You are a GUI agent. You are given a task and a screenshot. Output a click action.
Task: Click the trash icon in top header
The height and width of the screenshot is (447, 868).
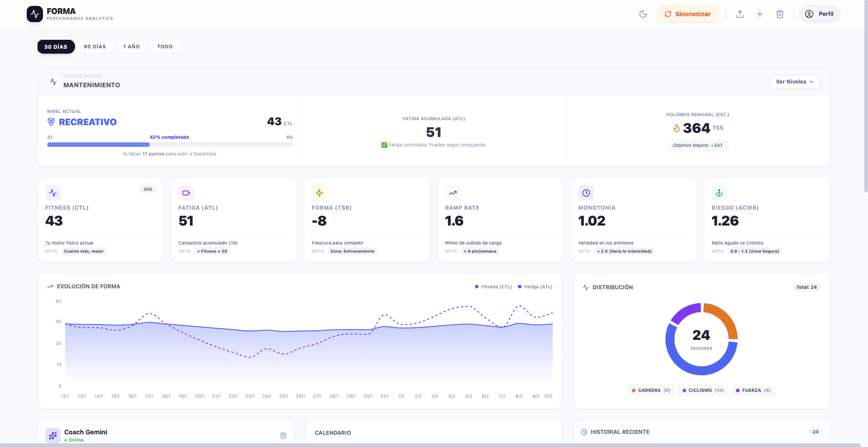pyautogui.click(x=780, y=14)
